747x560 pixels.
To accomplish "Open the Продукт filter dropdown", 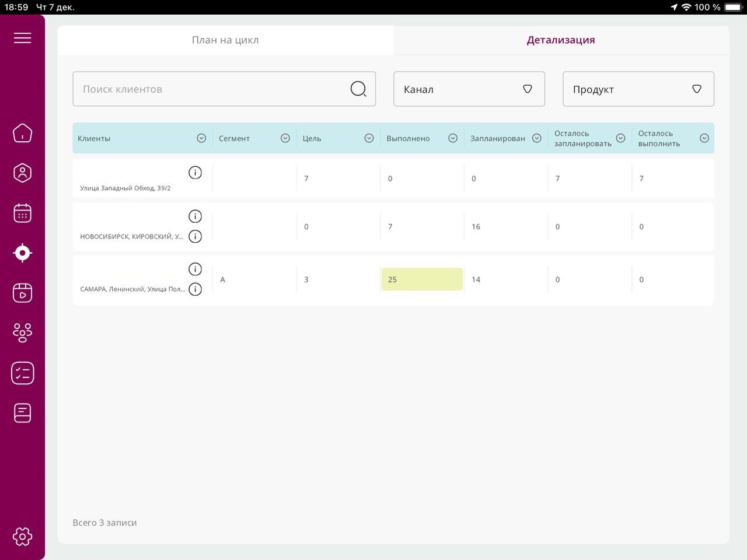I will 638,89.
